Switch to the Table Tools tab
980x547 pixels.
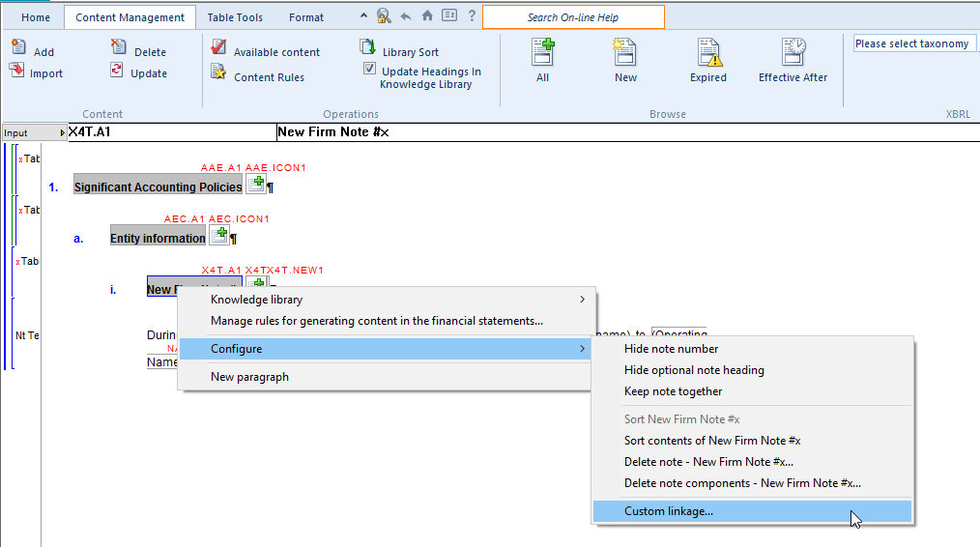(x=235, y=17)
